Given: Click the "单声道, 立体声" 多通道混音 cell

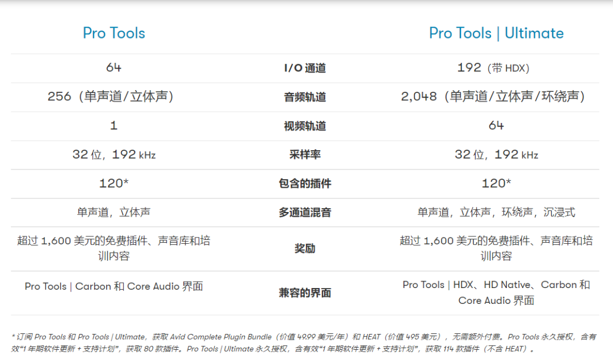Looking at the screenshot, I should coord(114,213).
